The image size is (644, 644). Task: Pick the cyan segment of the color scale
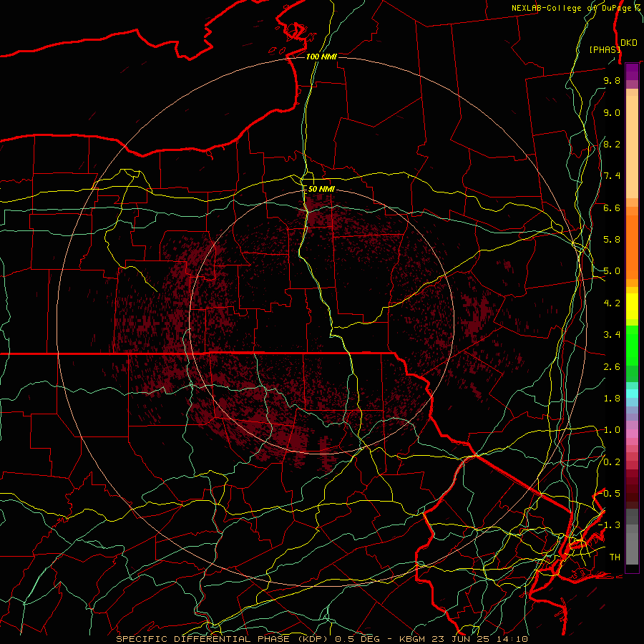[632, 394]
